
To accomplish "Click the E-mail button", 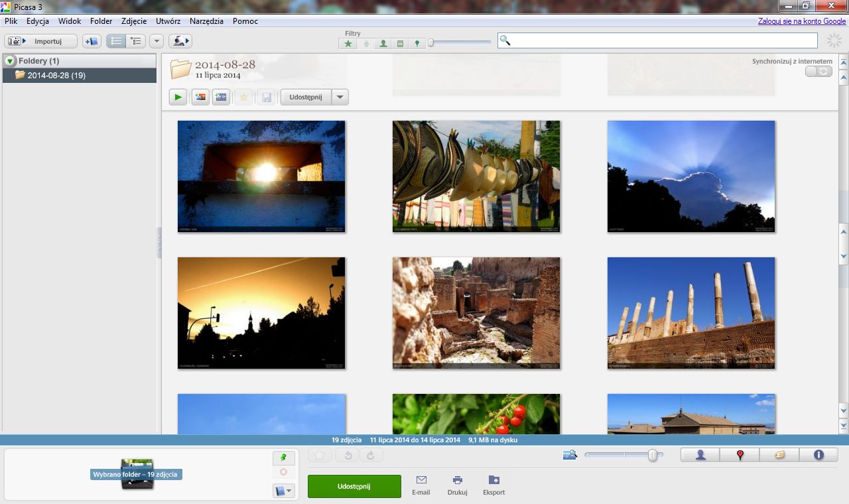I will [x=421, y=485].
